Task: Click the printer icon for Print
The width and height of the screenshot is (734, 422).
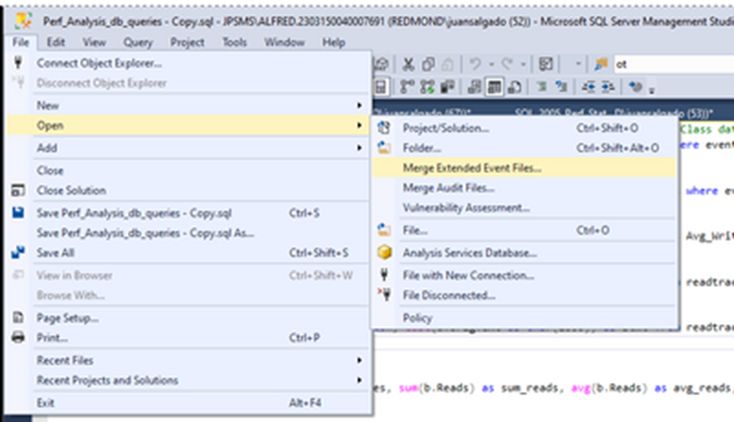Action: pos(18,337)
